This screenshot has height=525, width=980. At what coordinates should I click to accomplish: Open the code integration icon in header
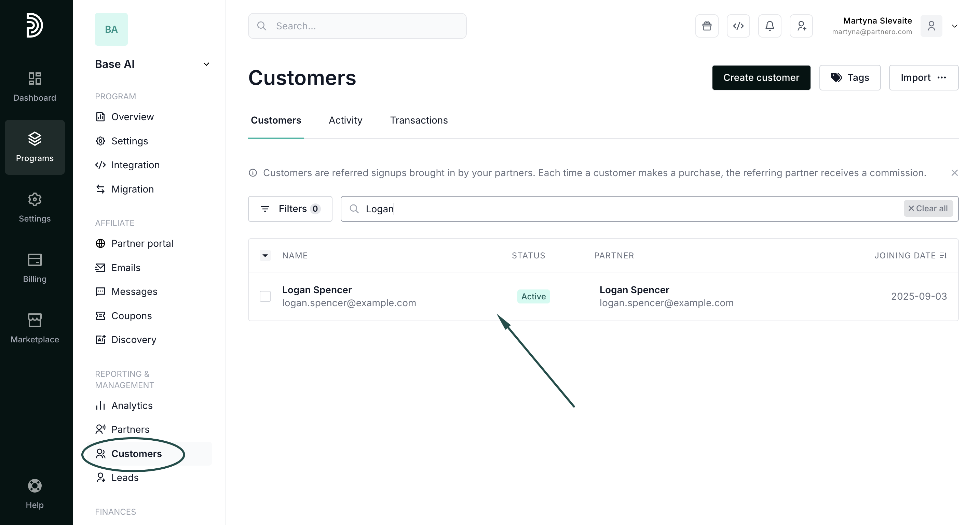pos(738,26)
